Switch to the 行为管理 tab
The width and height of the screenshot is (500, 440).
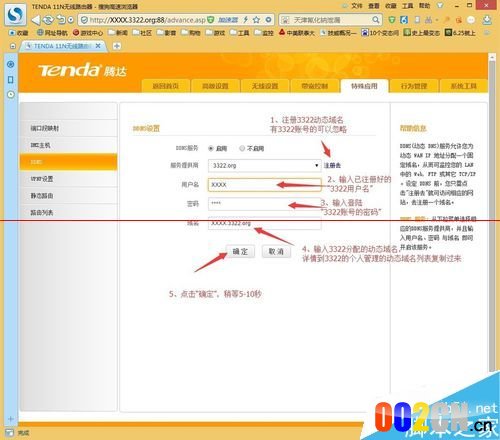click(414, 86)
